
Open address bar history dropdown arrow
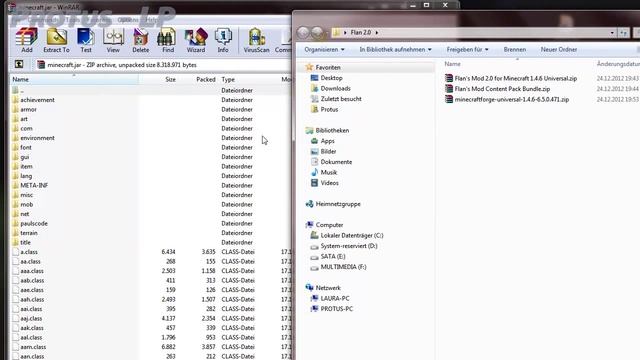[612, 33]
